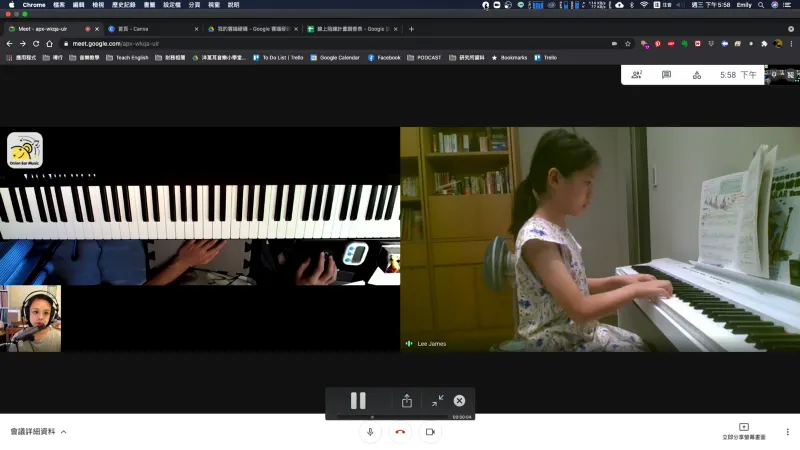The image size is (800, 450).
Task: Expand the meeting details chevron
Action: [x=64, y=432]
